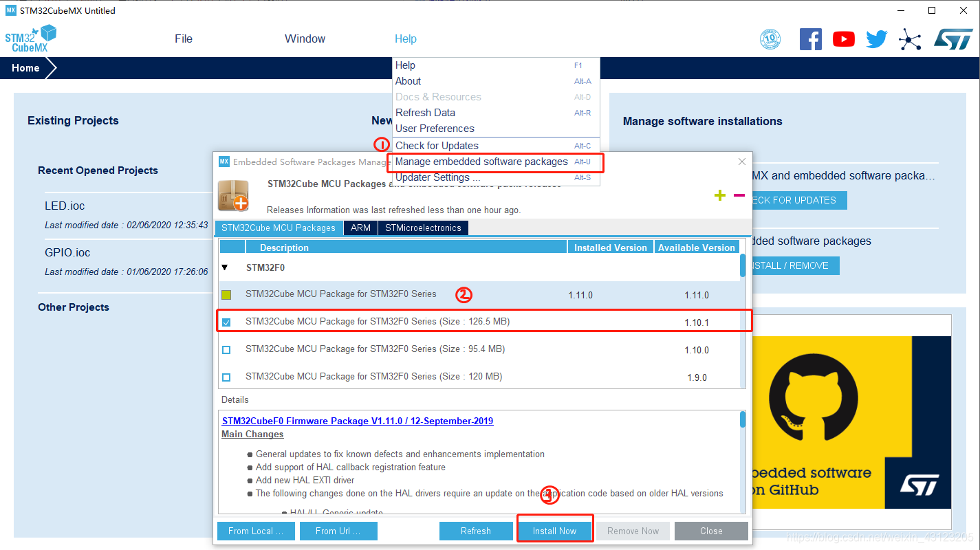Click the STM32CubeMX logo
The height and width of the screenshot is (550, 980).
[x=31, y=39]
